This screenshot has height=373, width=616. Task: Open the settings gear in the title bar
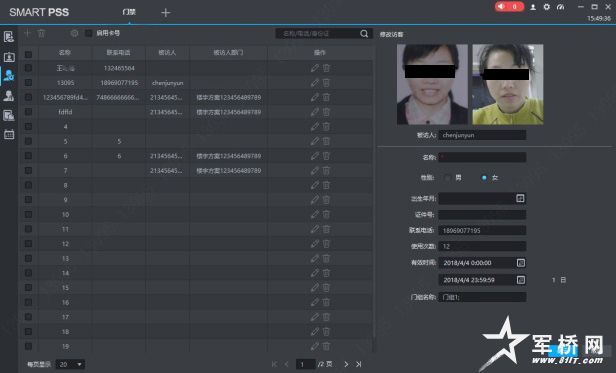pos(546,7)
